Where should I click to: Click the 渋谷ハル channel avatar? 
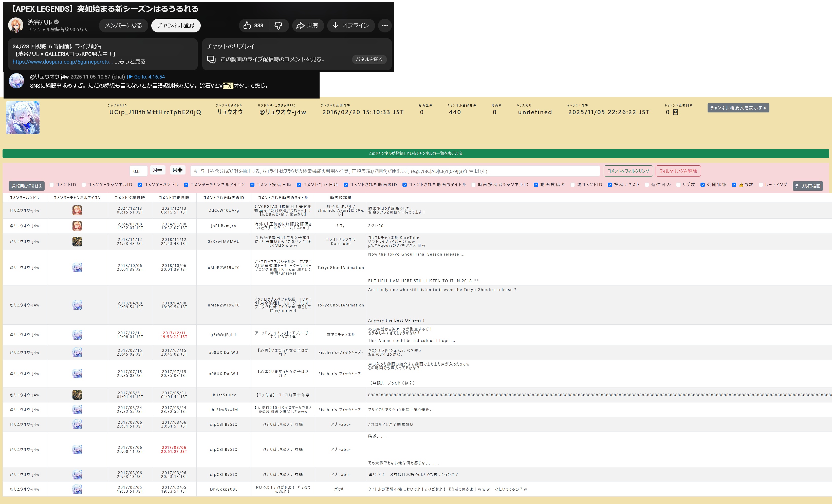coord(16,25)
